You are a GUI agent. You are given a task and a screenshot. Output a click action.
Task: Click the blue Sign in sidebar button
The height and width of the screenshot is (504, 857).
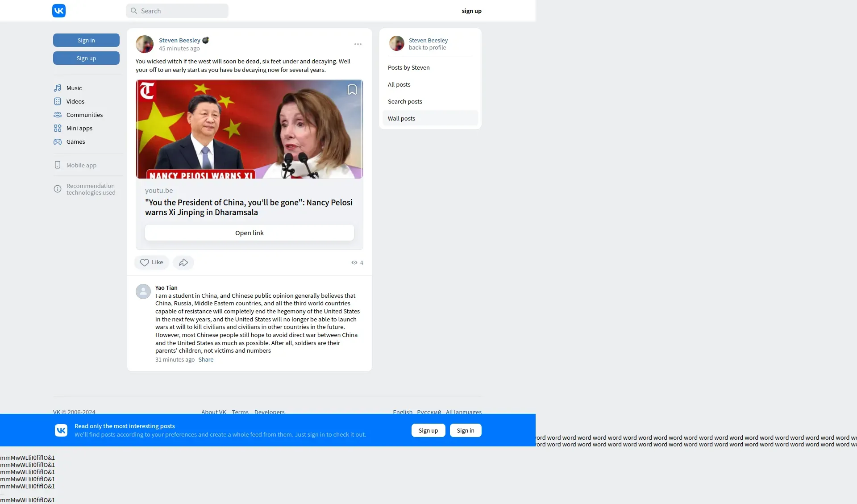pos(86,40)
